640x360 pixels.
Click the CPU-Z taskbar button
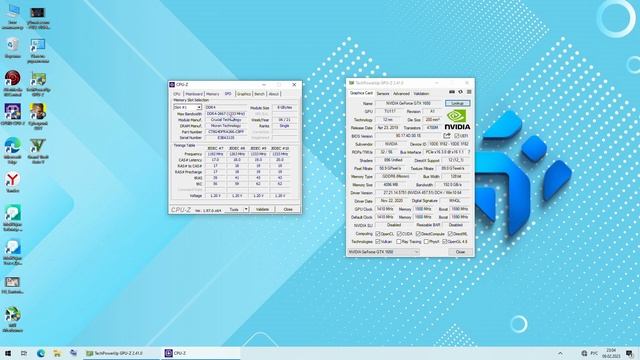click(x=201, y=353)
